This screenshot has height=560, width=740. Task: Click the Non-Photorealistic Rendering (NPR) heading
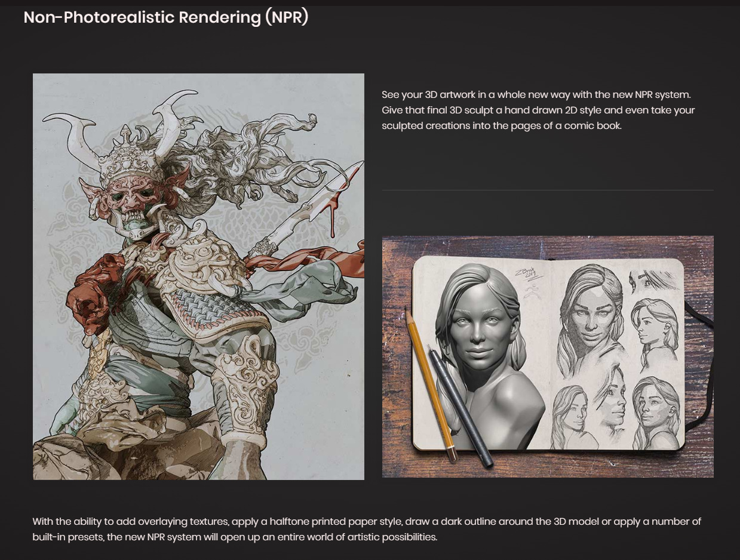coord(166,17)
